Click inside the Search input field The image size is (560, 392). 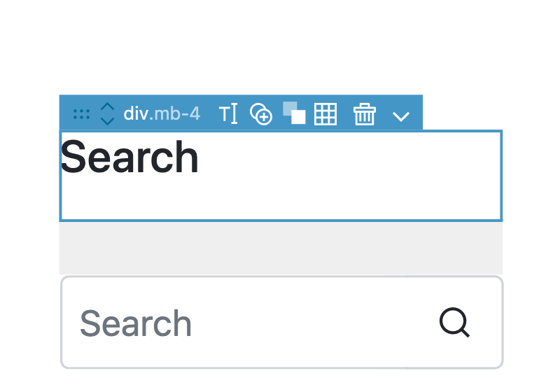coord(282,322)
